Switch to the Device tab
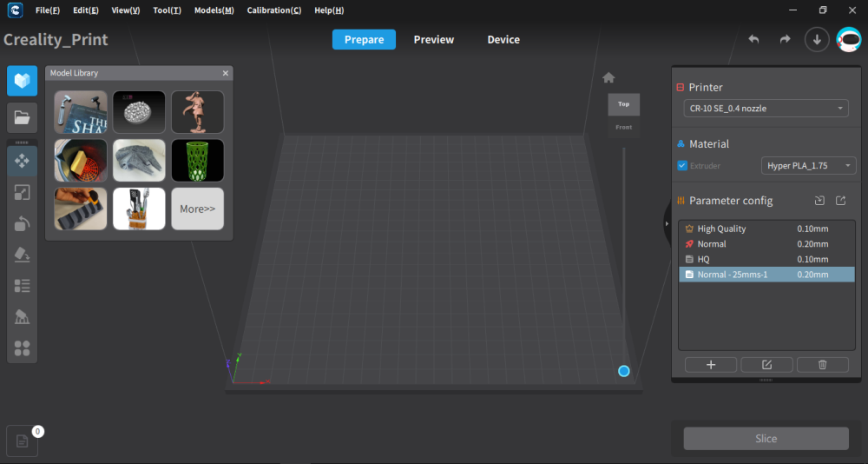Image resolution: width=868 pixels, height=464 pixels. coord(503,39)
